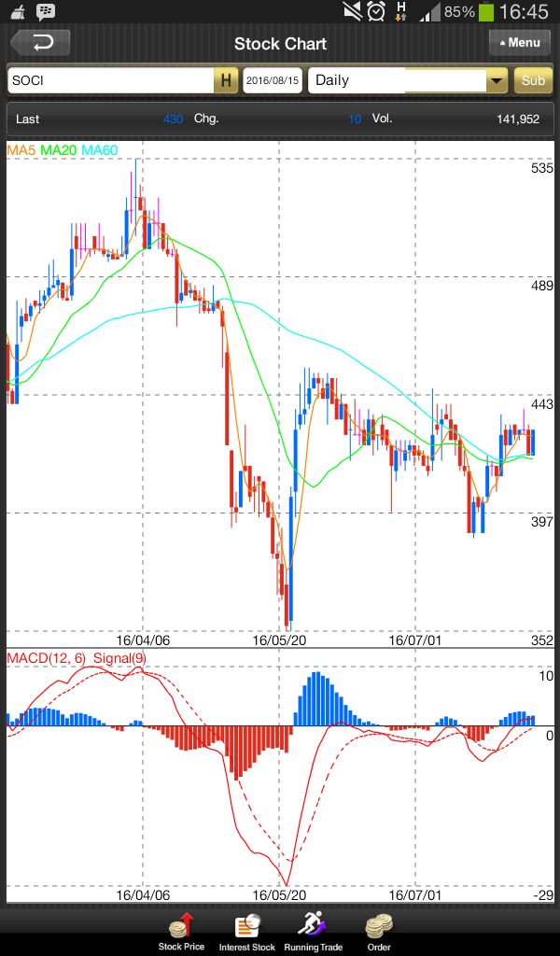Image resolution: width=560 pixels, height=956 pixels.
Task: Open the Interest Stock tab
Action: 246,933
